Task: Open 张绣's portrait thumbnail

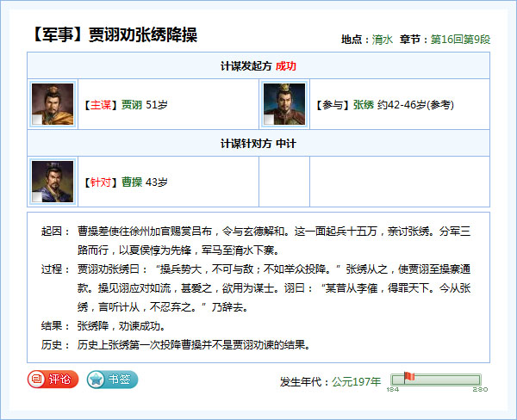Action: (284, 104)
